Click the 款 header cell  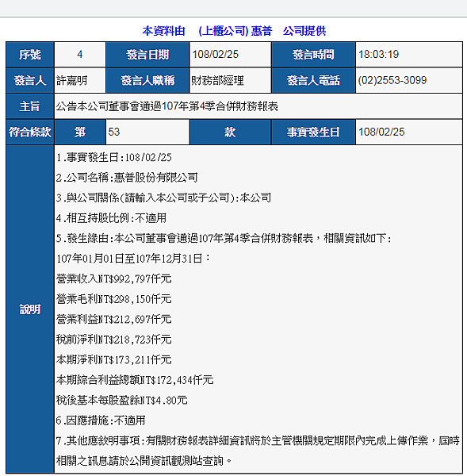[230, 132]
